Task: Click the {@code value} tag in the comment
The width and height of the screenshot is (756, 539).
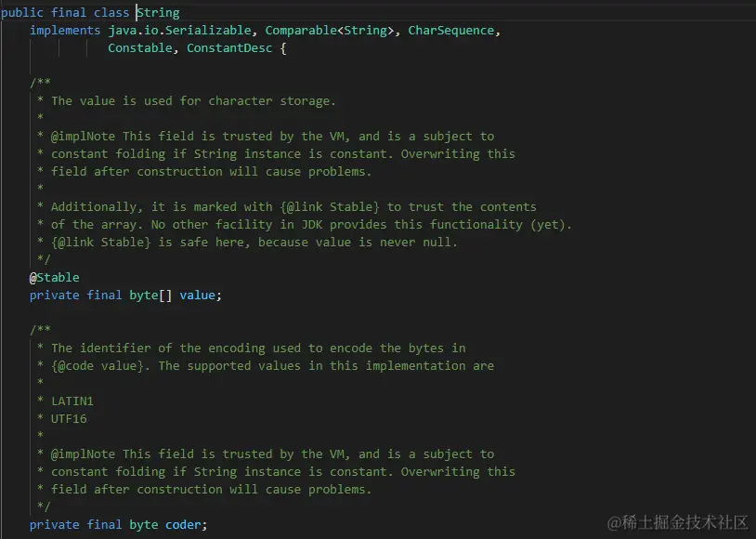Action: pos(100,366)
